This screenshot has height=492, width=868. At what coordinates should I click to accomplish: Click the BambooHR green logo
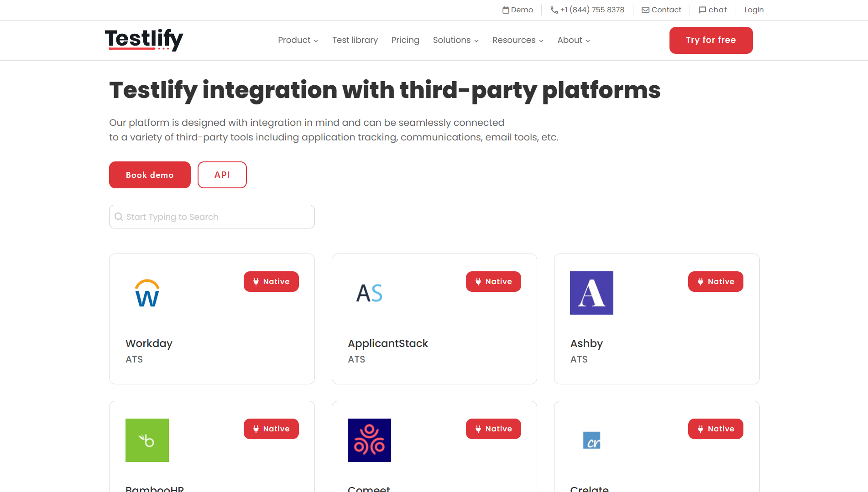click(147, 440)
